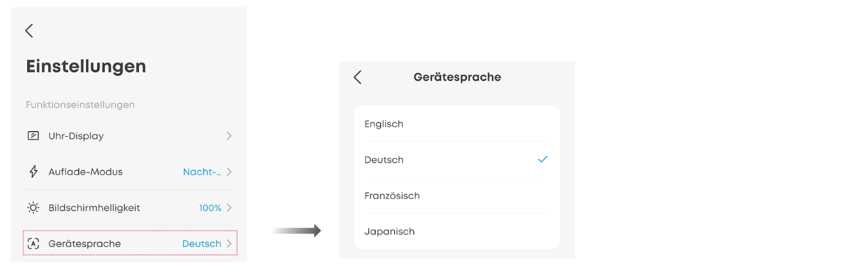
Task: Open the Auflade-Modus menu entry
Action: pos(86,172)
